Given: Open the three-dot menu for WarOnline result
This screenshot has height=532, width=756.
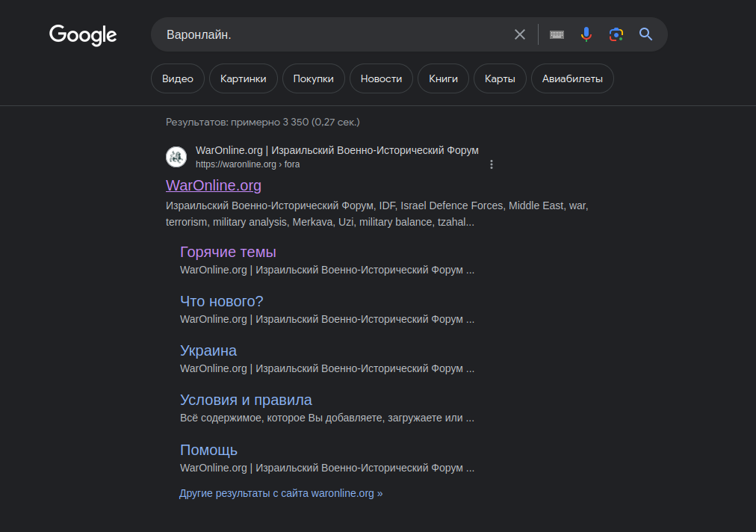Looking at the screenshot, I should coord(492,164).
